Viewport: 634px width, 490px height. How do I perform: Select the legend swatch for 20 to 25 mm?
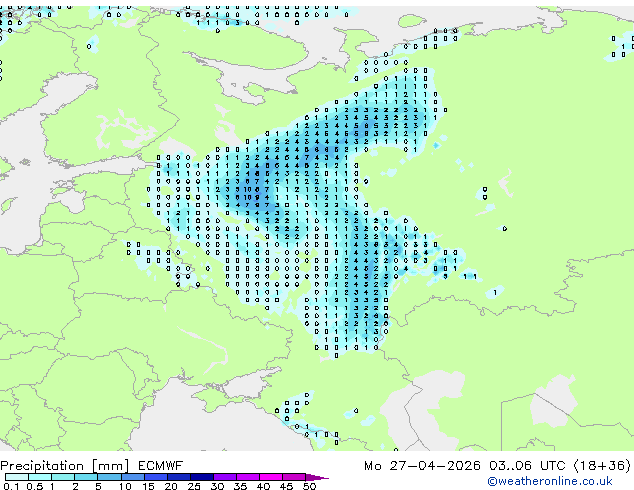179,477
